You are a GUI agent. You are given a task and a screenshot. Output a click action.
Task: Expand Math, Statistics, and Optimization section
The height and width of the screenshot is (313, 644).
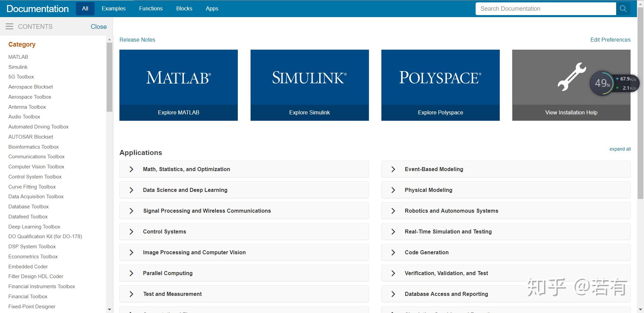244,169
